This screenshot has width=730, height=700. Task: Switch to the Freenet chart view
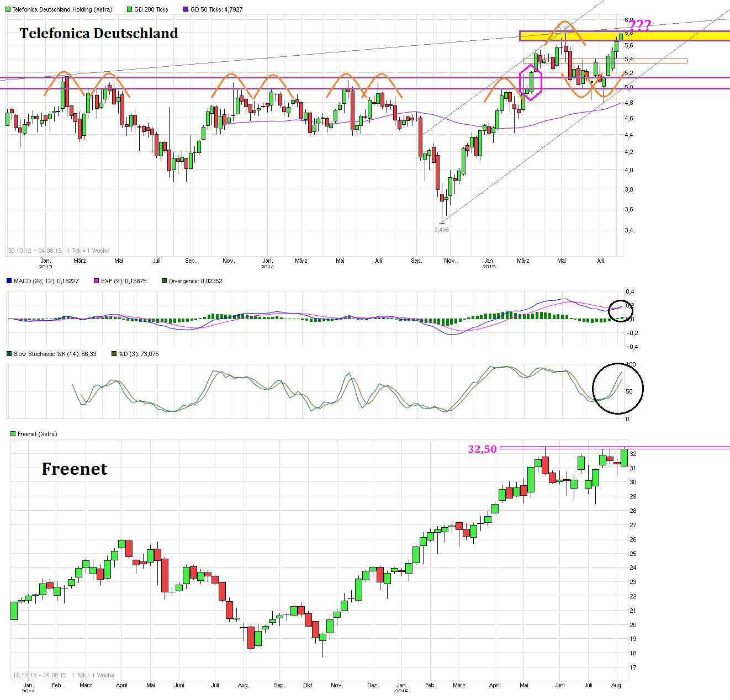[75, 469]
